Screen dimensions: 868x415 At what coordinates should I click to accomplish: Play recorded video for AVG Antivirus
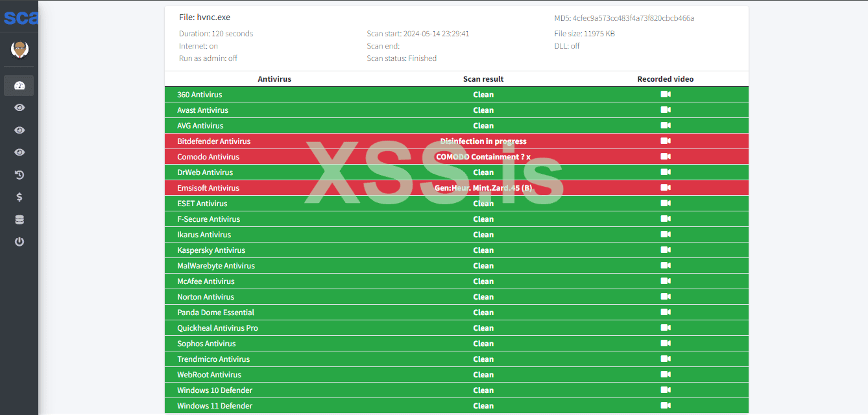(x=666, y=125)
